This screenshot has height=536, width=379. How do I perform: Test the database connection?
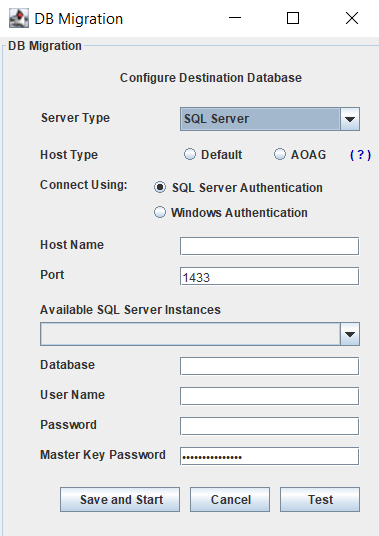tap(320, 499)
